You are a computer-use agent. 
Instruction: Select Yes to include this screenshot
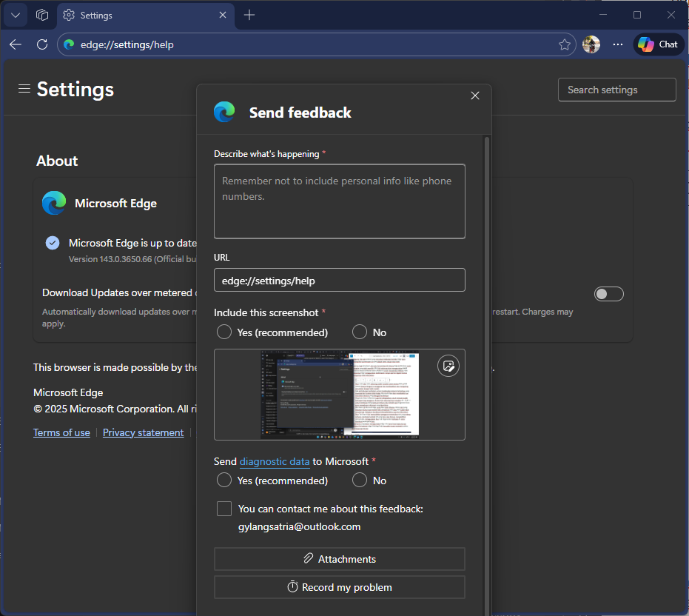224,332
